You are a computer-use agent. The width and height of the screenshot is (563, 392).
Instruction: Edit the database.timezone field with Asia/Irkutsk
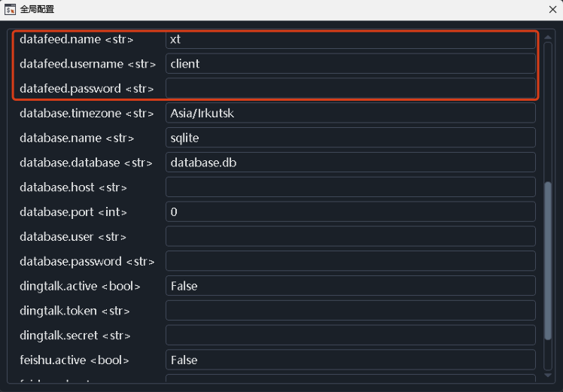[351, 113]
